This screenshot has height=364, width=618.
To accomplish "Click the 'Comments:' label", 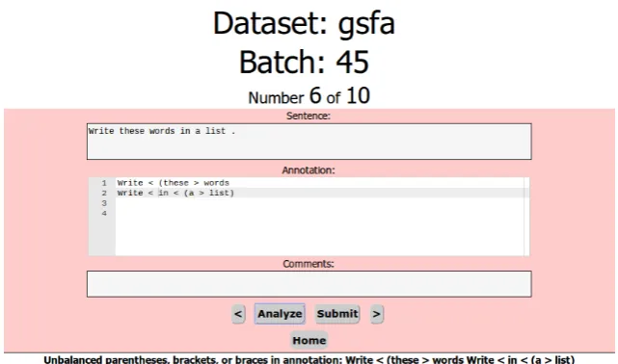I will pos(309,264).
